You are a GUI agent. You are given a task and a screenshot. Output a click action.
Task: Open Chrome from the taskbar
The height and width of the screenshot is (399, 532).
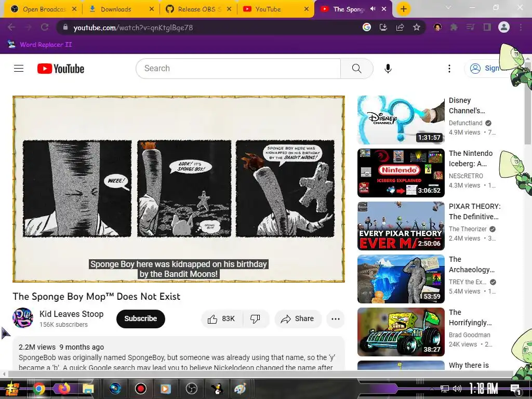[39, 389]
